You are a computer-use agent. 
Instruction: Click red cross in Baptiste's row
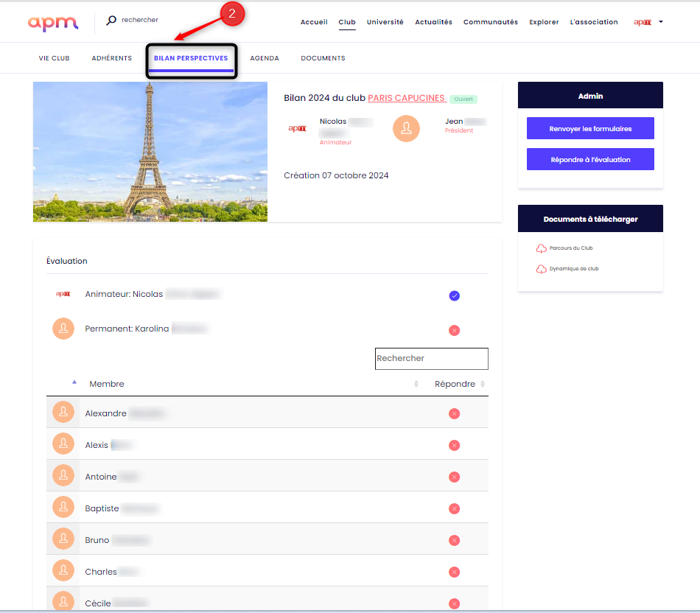click(455, 508)
